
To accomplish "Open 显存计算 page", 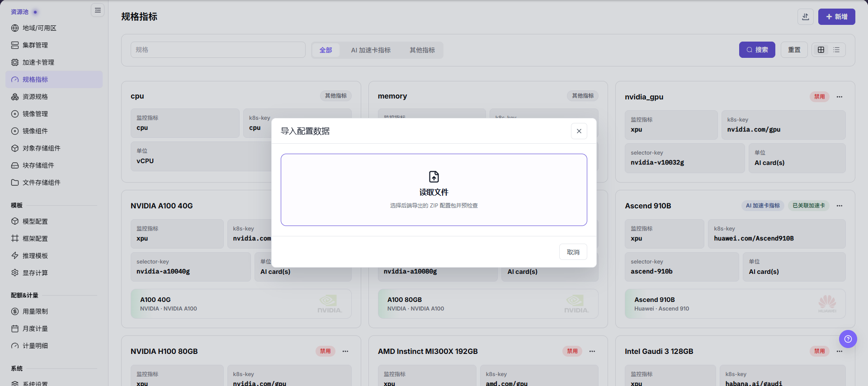I will pos(54,273).
